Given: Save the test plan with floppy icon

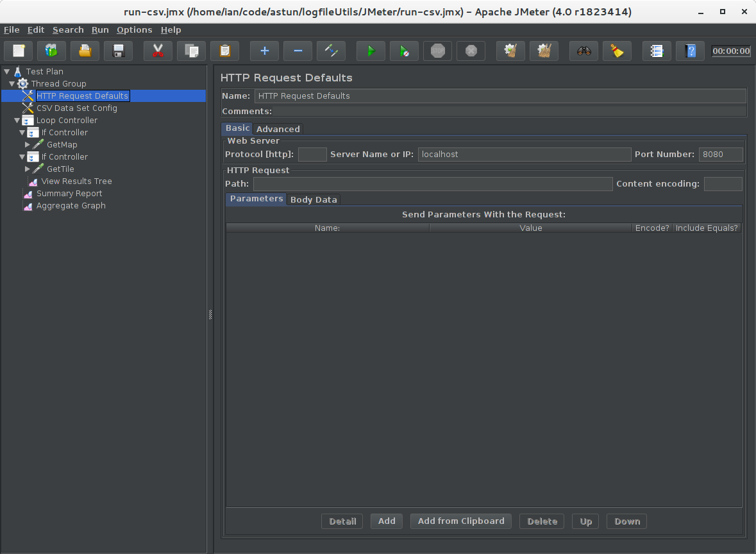Looking at the screenshot, I should (x=118, y=51).
